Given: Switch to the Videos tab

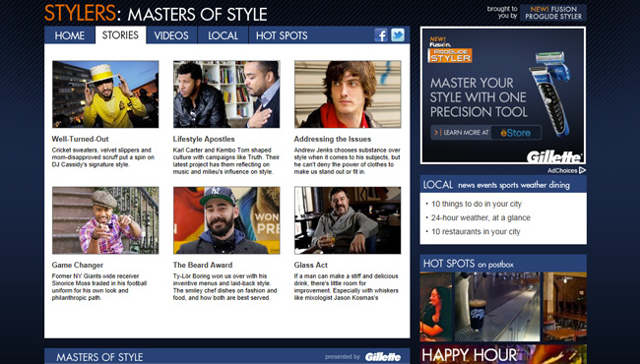Looking at the screenshot, I should click(x=171, y=35).
